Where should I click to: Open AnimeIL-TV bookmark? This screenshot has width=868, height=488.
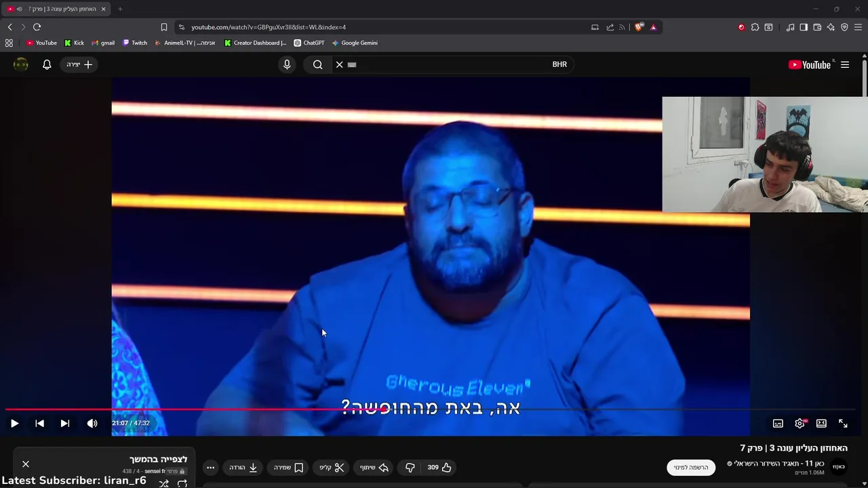(184, 43)
